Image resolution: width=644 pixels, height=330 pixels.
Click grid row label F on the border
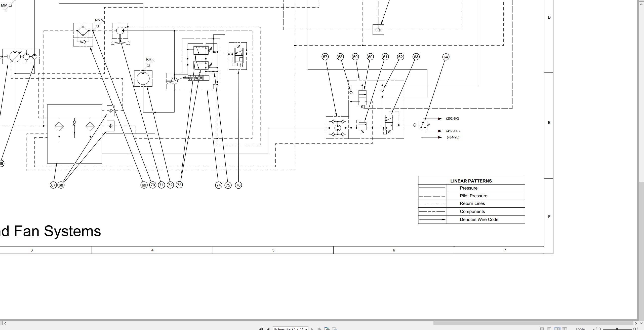pyautogui.click(x=549, y=217)
